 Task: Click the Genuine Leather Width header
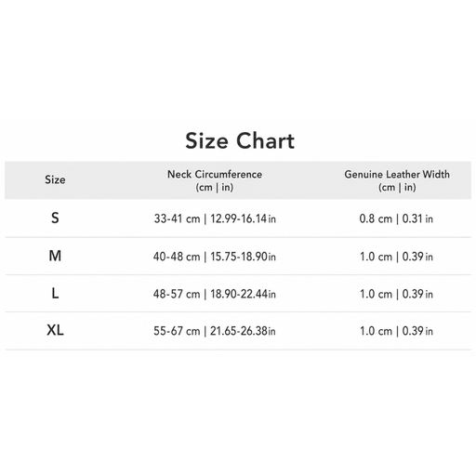[397, 180]
